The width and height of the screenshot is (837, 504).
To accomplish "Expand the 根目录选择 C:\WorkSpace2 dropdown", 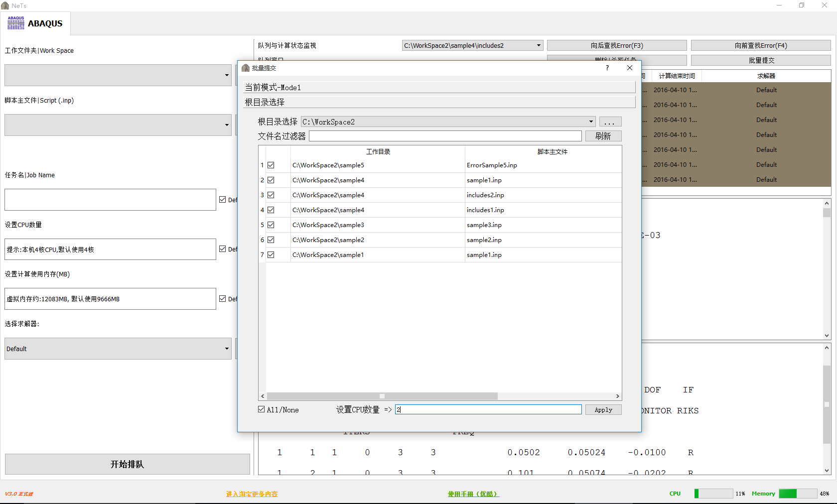I will coord(591,122).
